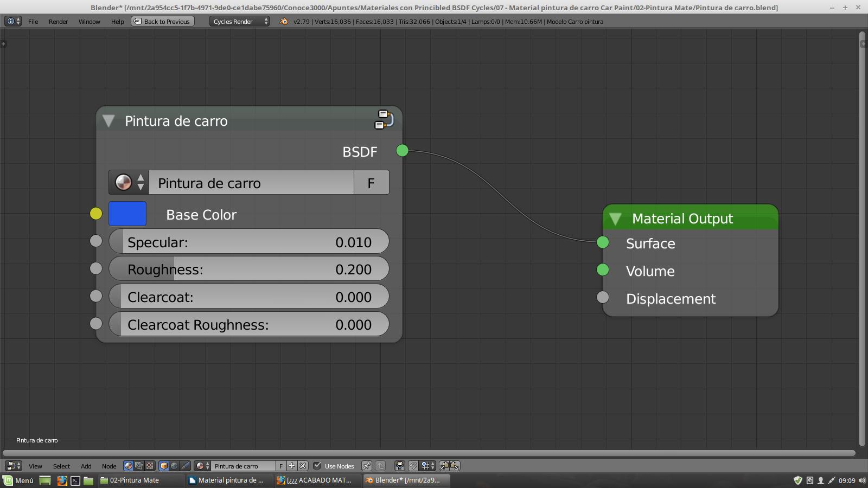Switch to Shader nodes tree type

[128, 466]
